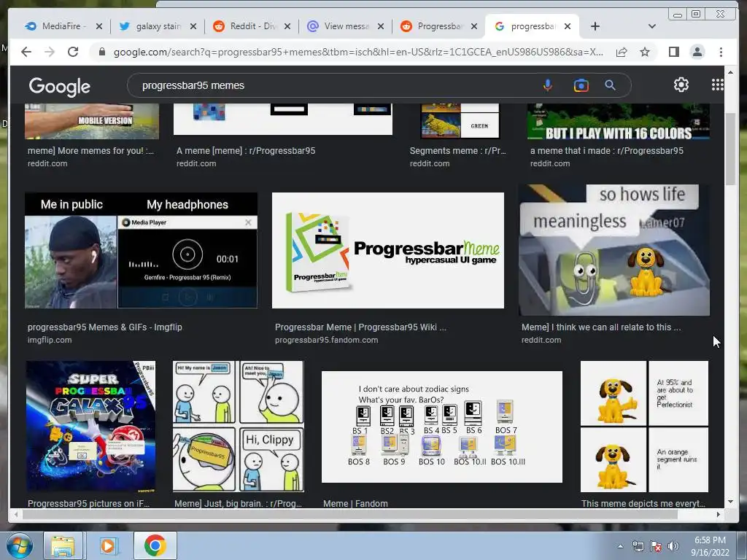
Task: Reload the current page
Action: tap(73, 52)
